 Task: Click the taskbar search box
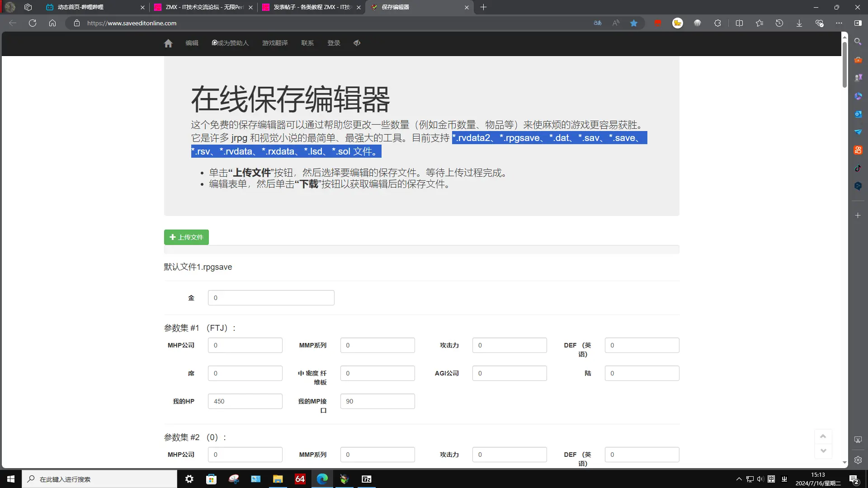pyautogui.click(x=99, y=479)
